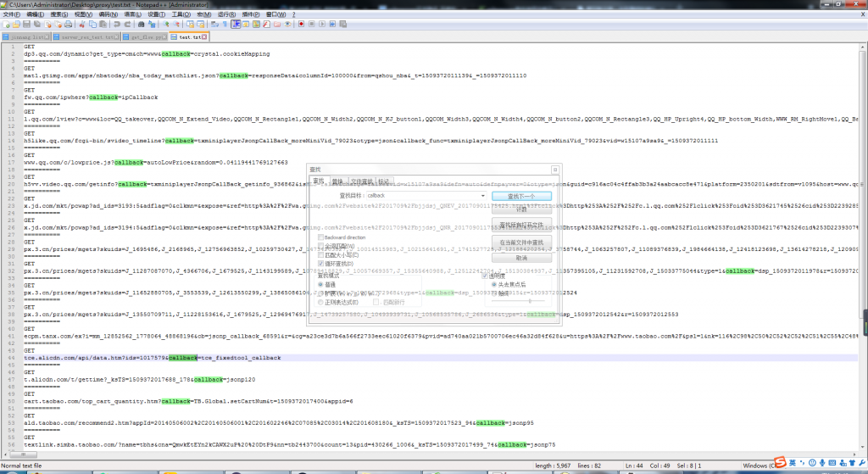Switch to Replace tab in Find dialog

tap(337, 181)
